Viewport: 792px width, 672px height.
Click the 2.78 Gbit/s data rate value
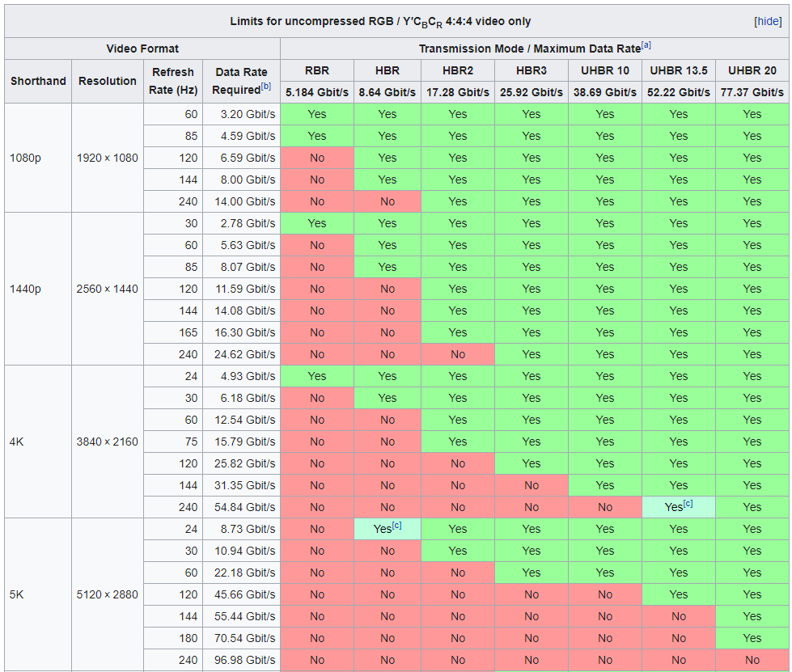pos(248,223)
